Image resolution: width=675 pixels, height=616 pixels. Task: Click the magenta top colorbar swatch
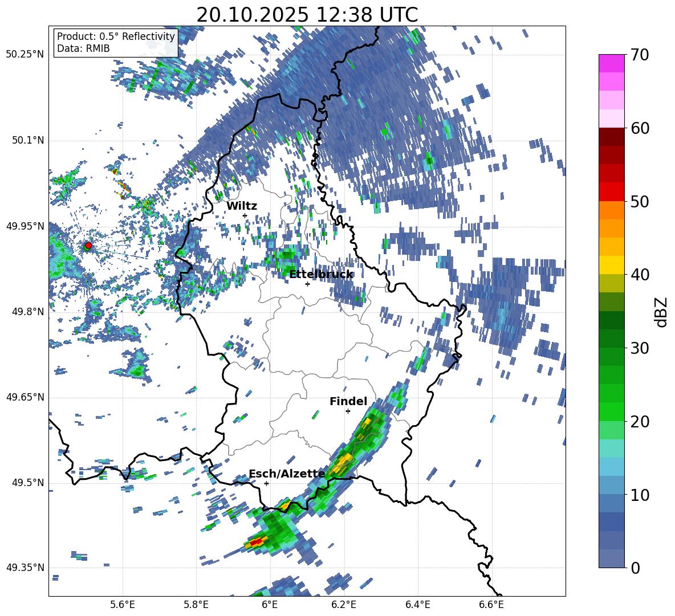[612, 64]
